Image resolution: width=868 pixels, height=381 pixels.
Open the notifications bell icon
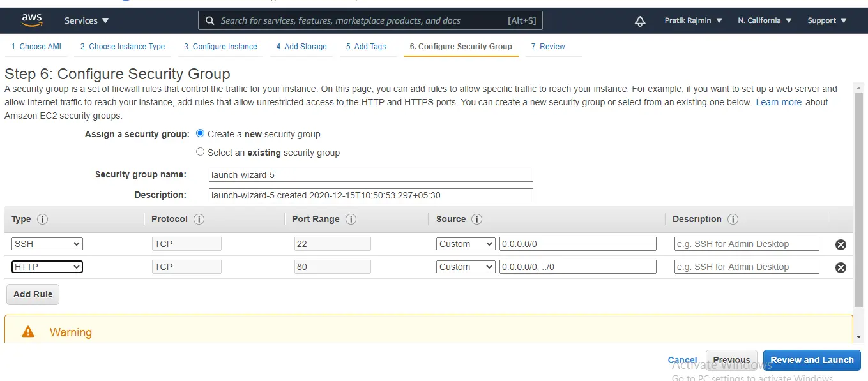coord(639,21)
